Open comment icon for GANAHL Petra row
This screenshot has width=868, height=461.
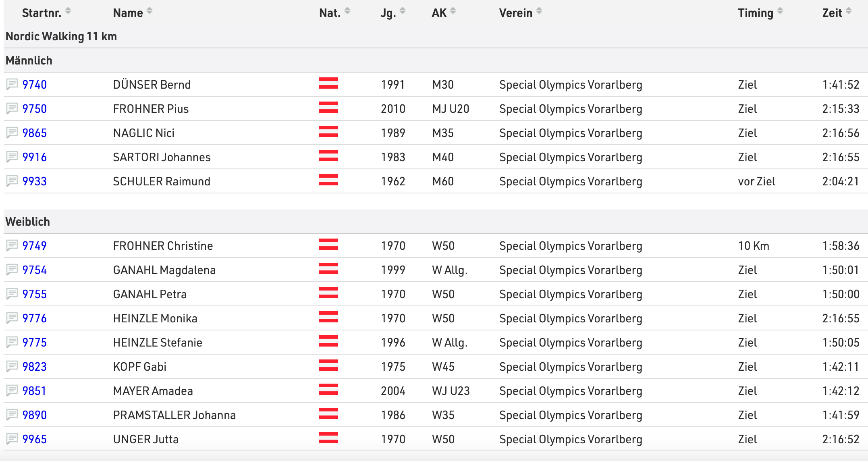[x=12, y=294]
